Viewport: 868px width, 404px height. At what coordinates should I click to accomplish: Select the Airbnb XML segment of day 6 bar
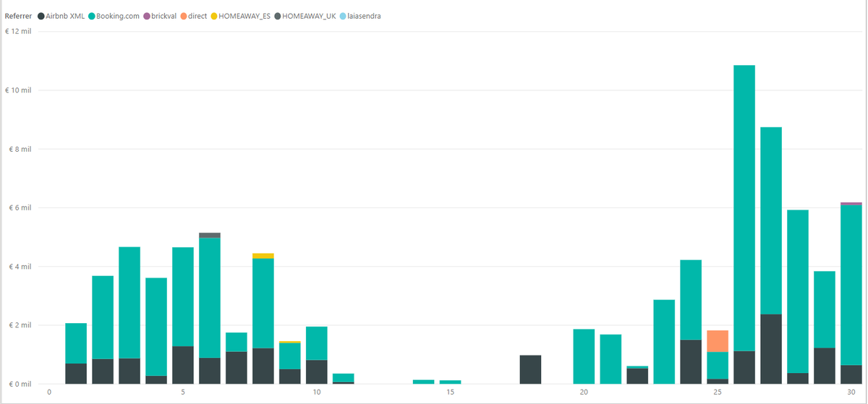point(209,371)
